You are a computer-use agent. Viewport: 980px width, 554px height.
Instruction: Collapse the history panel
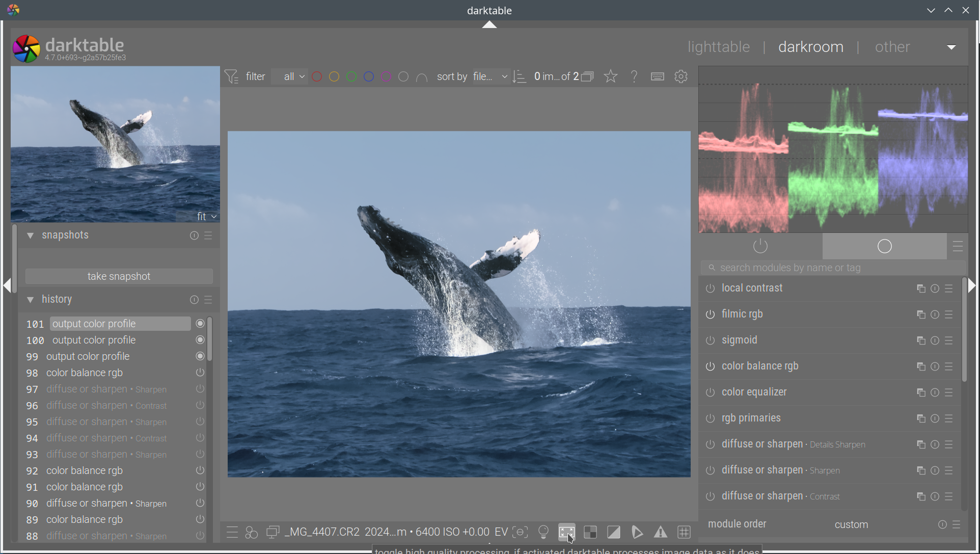click(31, 300)
